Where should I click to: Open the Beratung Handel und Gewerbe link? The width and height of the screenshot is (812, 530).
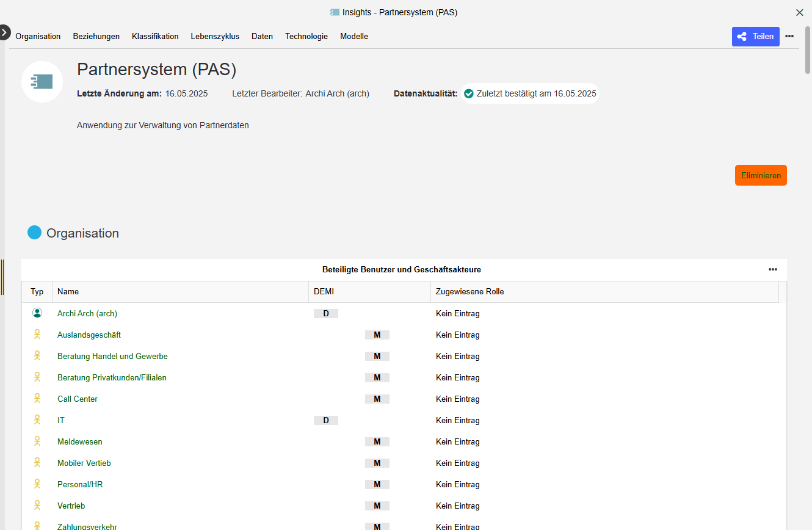pos(112,356)
